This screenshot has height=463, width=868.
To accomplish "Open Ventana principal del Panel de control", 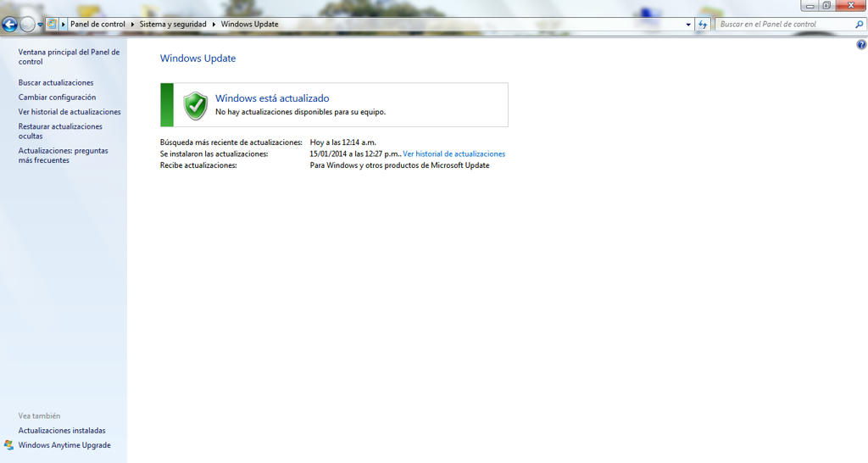I will 69,57.
